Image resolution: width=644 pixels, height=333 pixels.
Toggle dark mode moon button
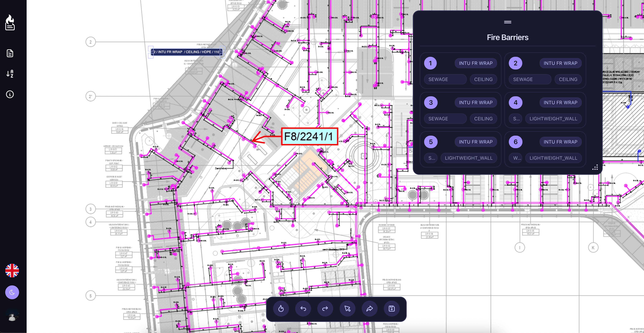[x=12, y=292]
